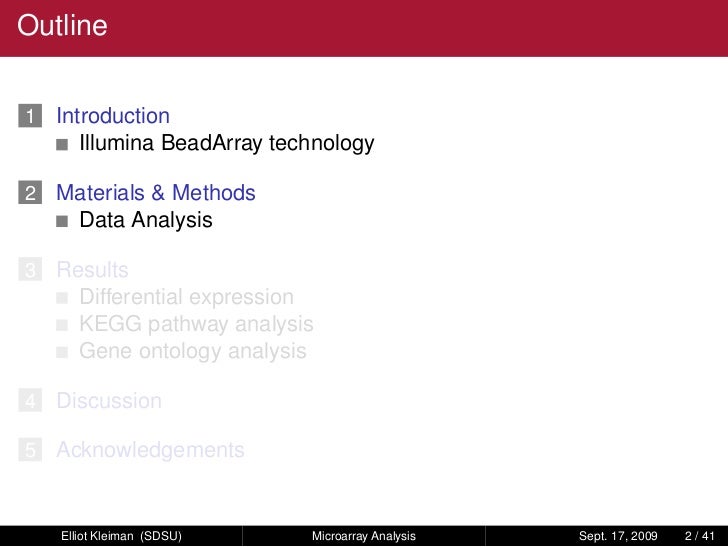Screen dimensions: 728x547
Task: Open the Acknowledgements section link
Action: point(150,450)
